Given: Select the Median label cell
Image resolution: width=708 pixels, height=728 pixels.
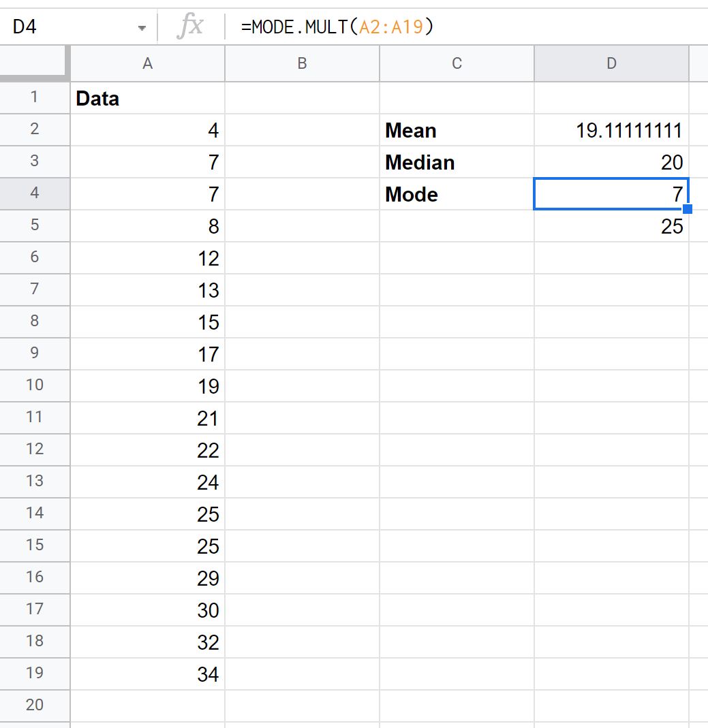Looking at the screenshot, I should tap(457, 162).
